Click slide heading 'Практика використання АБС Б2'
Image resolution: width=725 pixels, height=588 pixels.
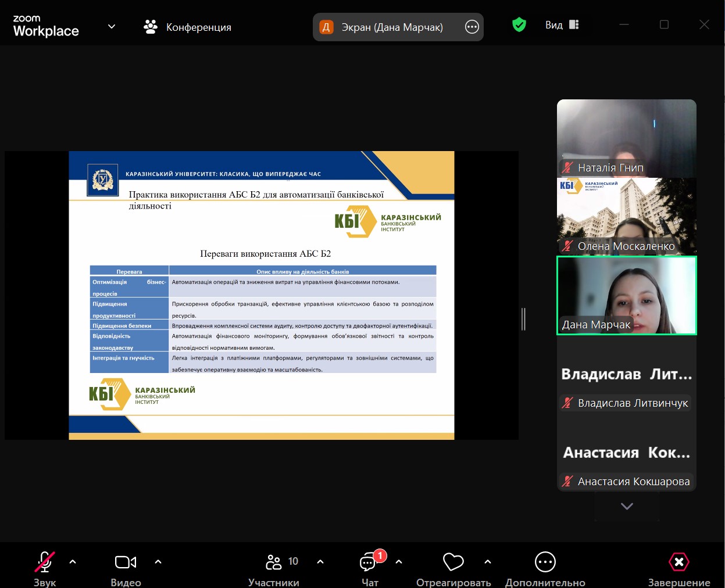256,200
